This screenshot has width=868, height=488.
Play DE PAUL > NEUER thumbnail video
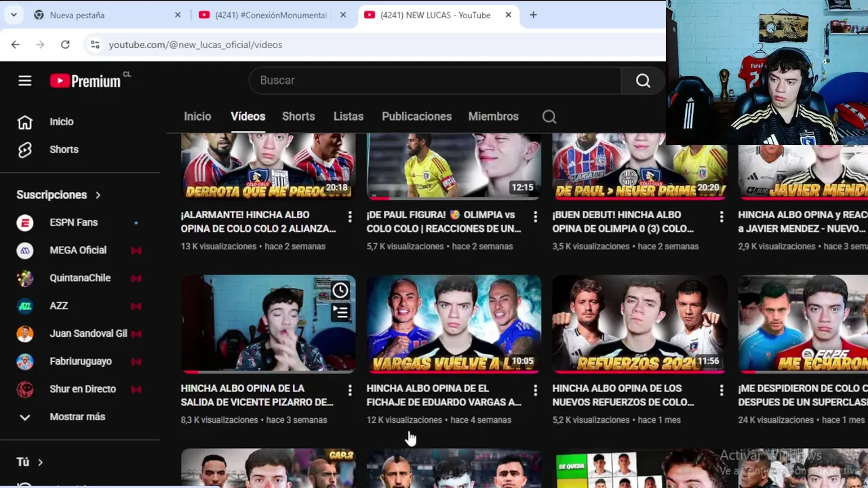[x=639, y=166]
